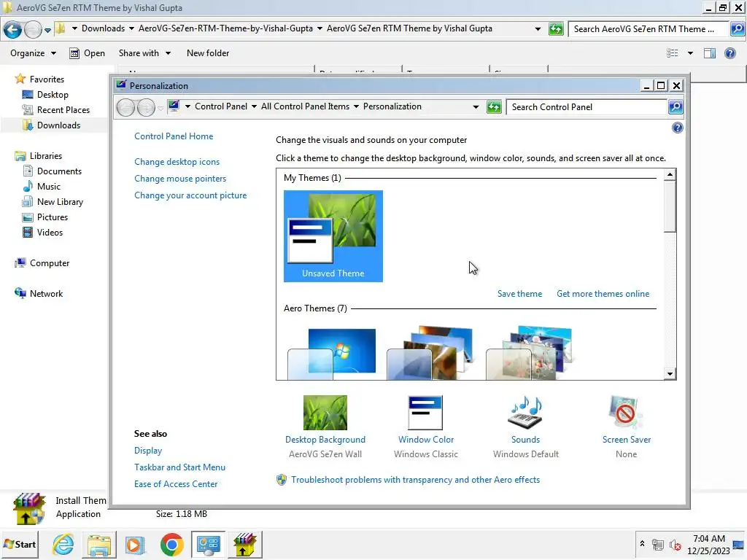Open Ease of Access Center link

pos(175,484)
